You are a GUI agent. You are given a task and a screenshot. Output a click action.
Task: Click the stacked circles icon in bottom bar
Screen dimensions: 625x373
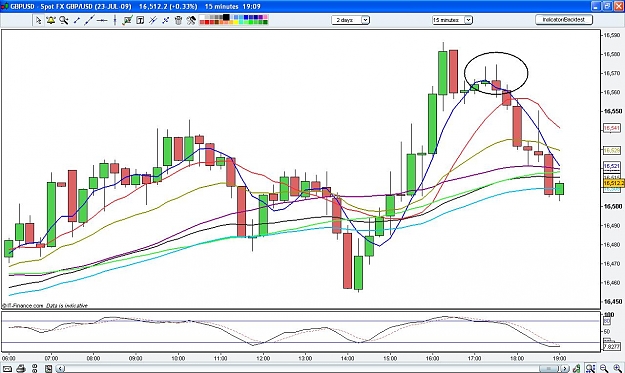point(35,369)
